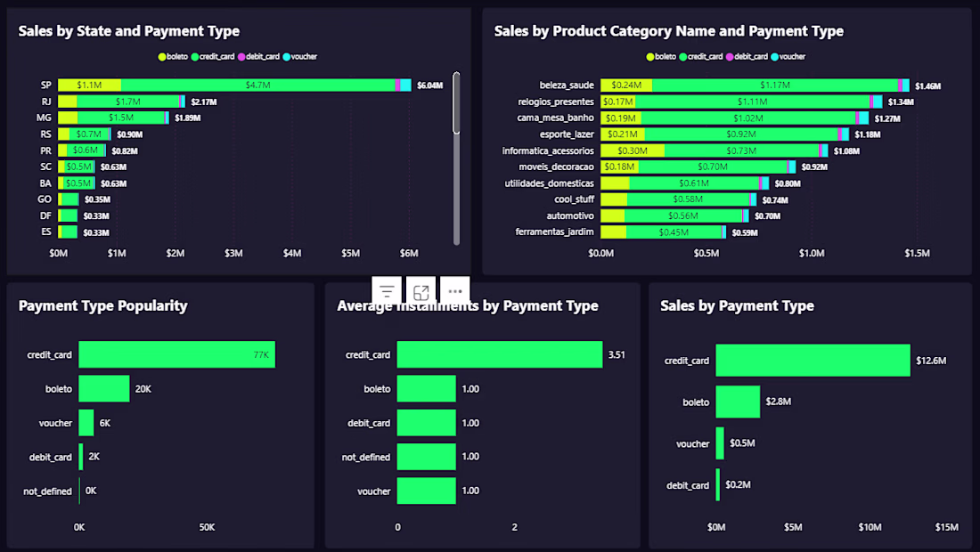The width and height of the screenshot is (980, 552).
Task: Click the BA state axis label
Action: (45, 183)
